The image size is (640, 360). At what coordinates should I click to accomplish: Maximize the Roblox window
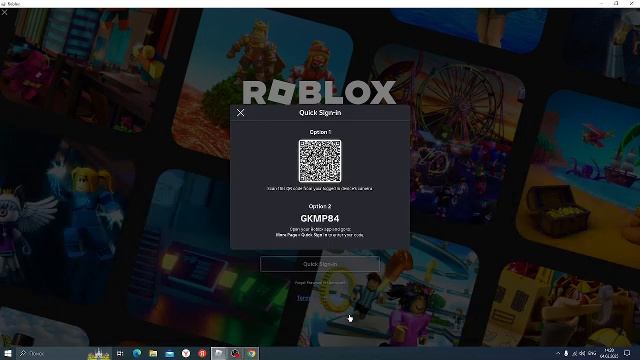click(616, 3)
